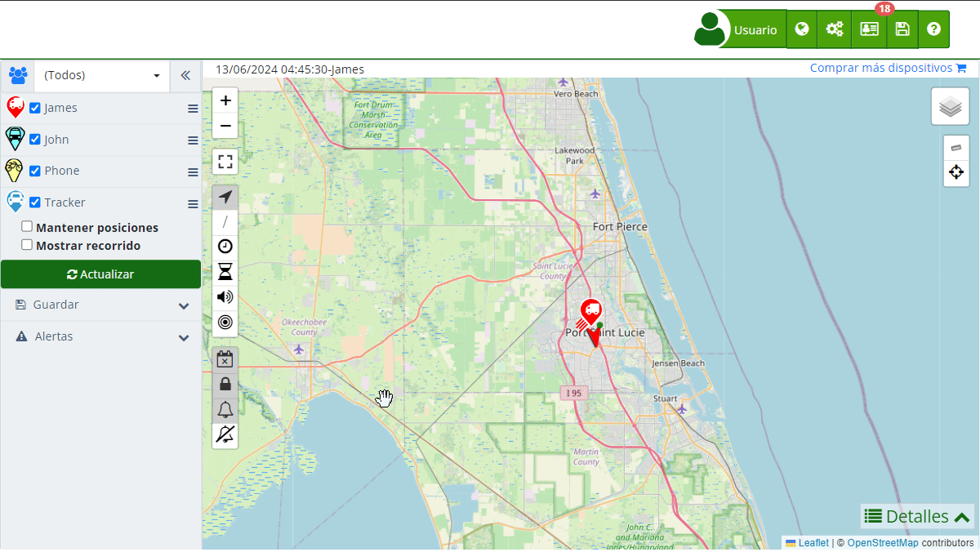This screenshot has height=552, width=980.
Task: Uncheck the James device checkbox
Action: 35,108
